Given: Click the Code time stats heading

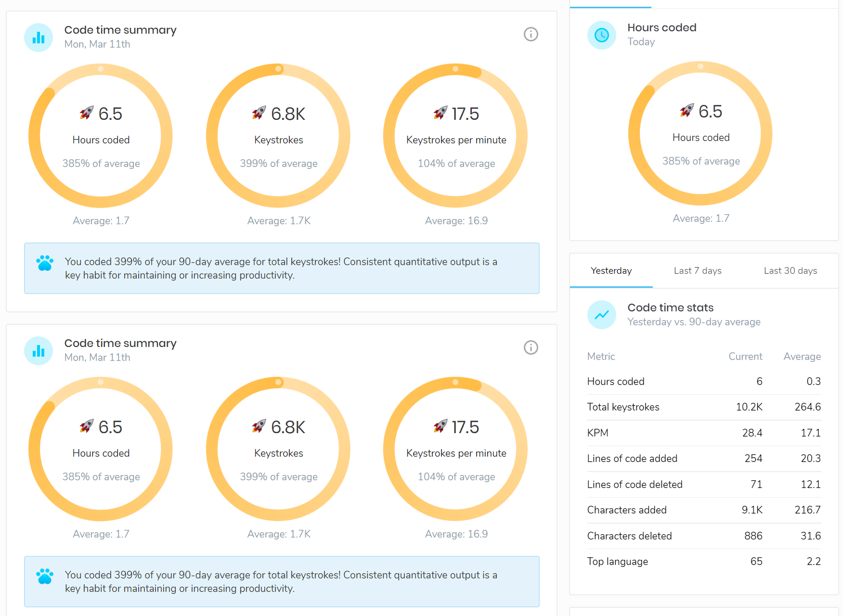Looking at the screenshot, I should (670, 307).
